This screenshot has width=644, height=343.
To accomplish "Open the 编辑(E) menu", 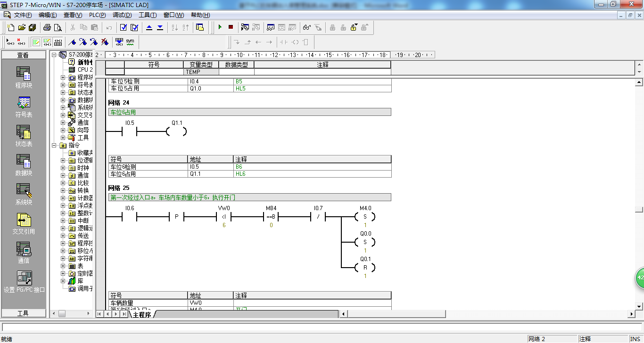I will click(x=48, y=15).
